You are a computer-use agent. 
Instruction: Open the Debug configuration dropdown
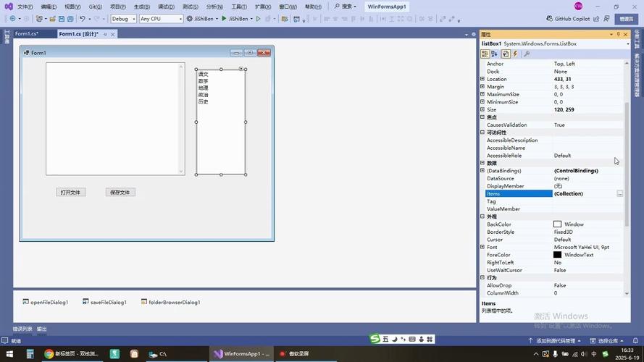123,19
